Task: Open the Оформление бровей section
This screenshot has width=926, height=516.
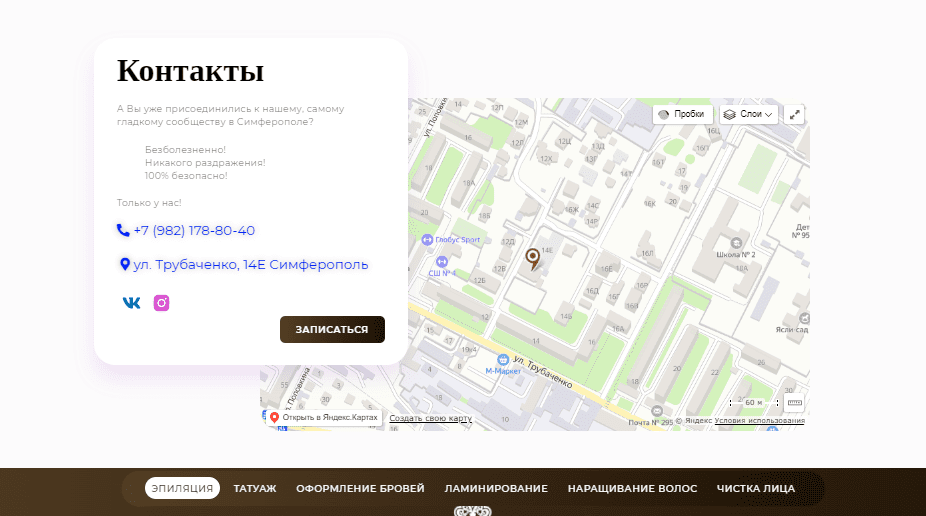Action: click(360, 488)
